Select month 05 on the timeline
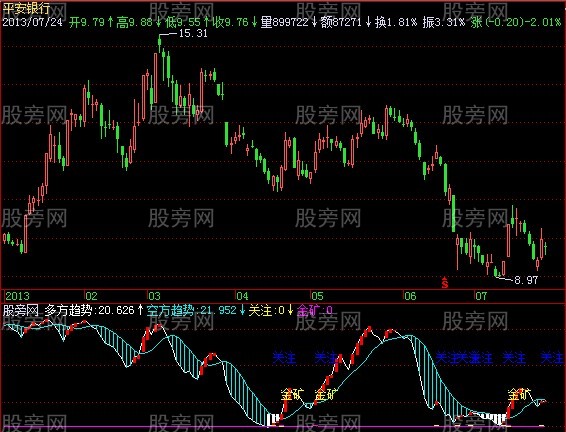This screenshot has height=432, width=566. pyautogui.click(x=317, y=296)
